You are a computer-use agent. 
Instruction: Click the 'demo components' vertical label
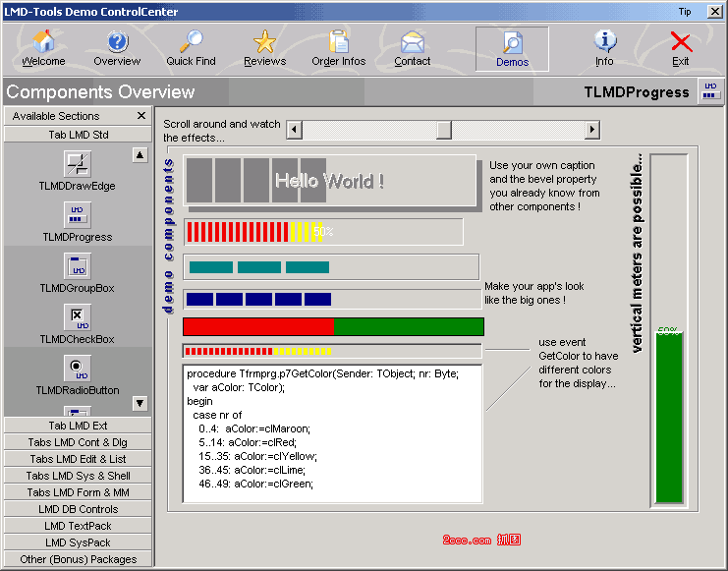[169, 237]
